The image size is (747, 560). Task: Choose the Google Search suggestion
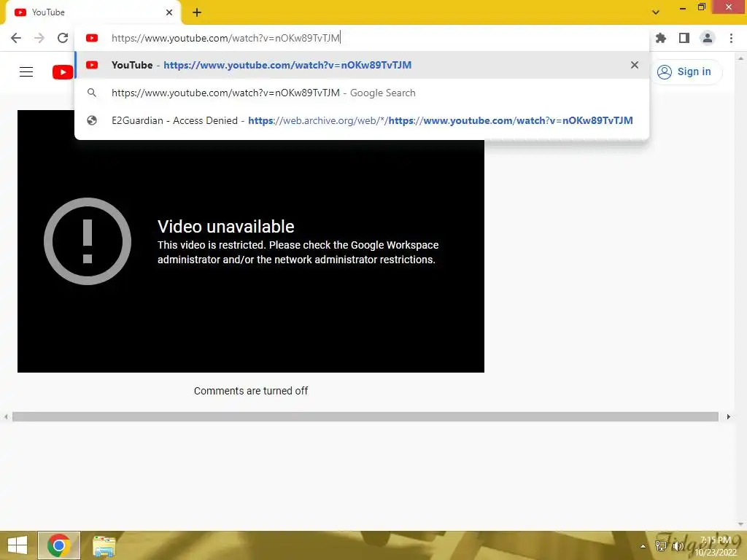[362, 93]
